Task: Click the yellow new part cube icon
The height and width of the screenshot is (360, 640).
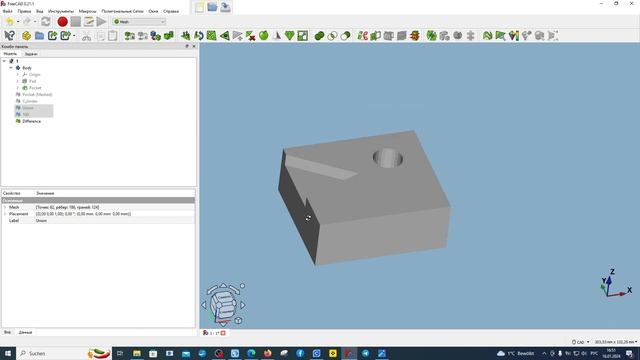Action: (x=27, y=36)
